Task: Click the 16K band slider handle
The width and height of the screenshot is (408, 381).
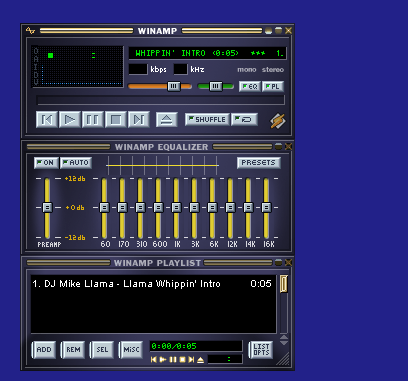Action: [266, 208]
